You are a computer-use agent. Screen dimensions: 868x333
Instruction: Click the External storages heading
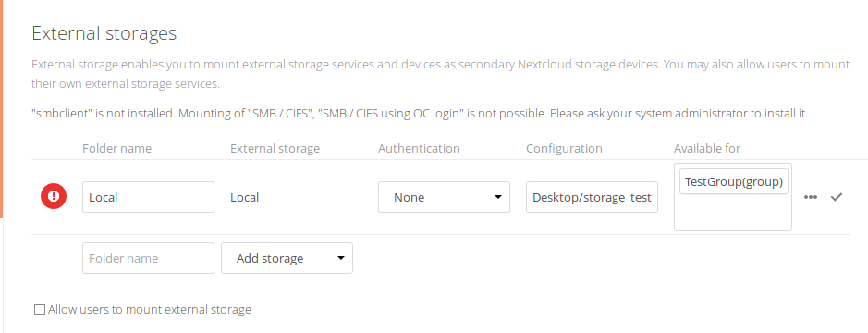tap(104, 33)
